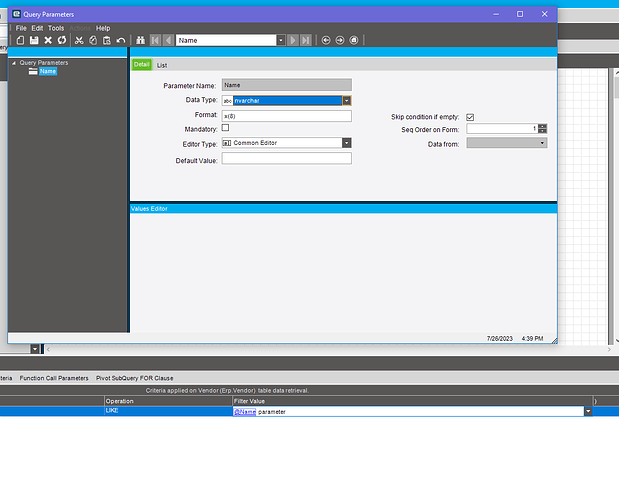Click the Query Parameters title bar app icon
The height and width of the screenshot is (500, 619).
[16, 14]
